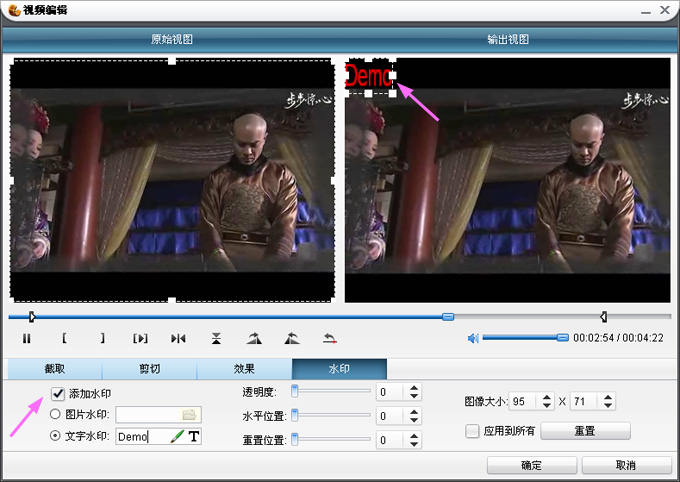Click the 重置位置 slider handle
680x482 pixels.
pos(295,439)
